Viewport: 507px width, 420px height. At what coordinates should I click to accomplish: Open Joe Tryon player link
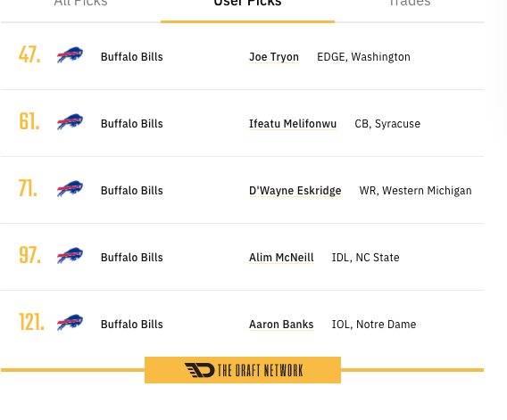(x=274, y=57)
